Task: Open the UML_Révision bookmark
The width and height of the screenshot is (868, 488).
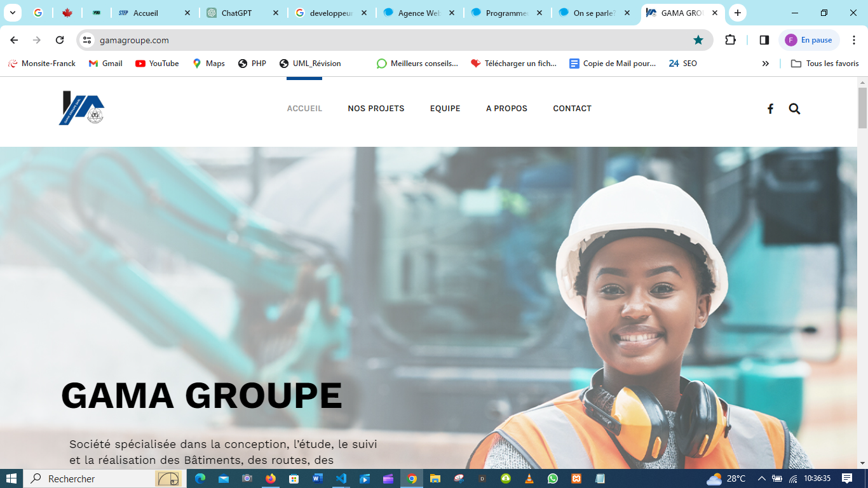Action: click(310, 64)
